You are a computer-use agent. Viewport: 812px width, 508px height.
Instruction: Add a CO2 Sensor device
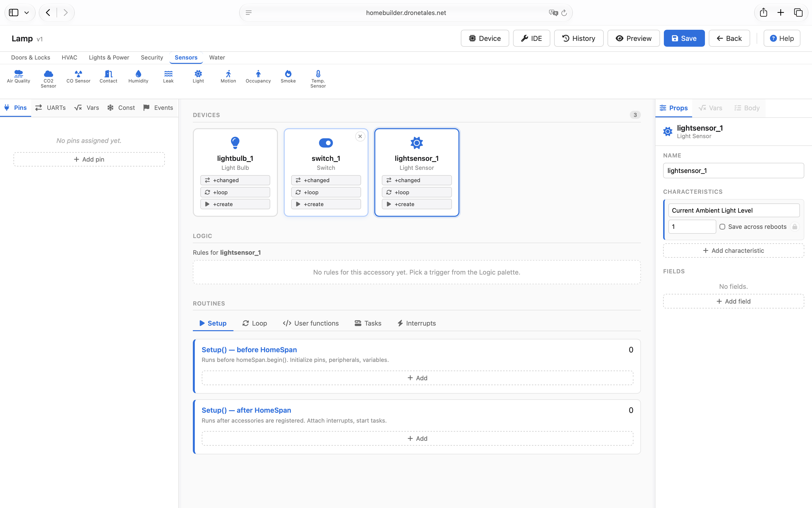click(48, 79)
